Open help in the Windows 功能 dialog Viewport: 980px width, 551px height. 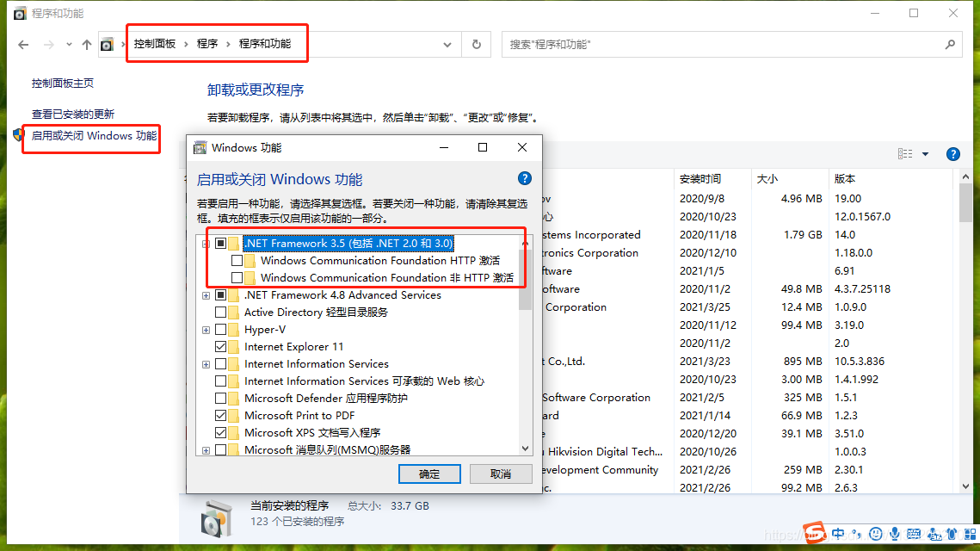pos(524,179)
